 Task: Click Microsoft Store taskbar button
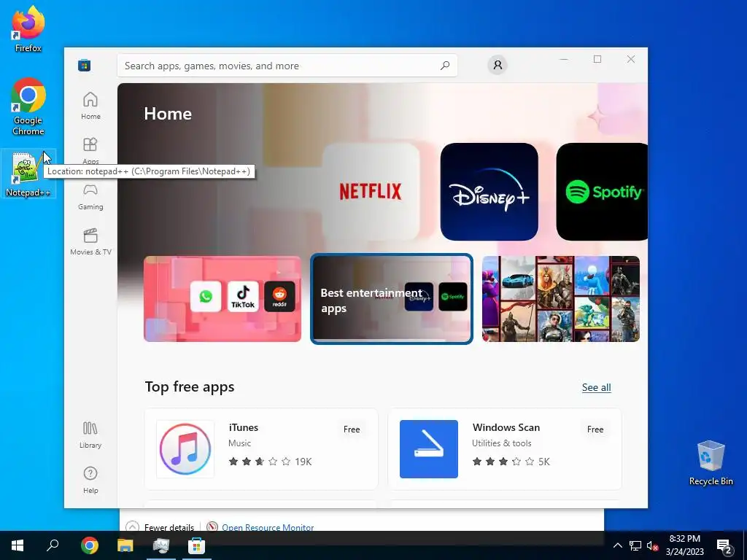[196, 545]
